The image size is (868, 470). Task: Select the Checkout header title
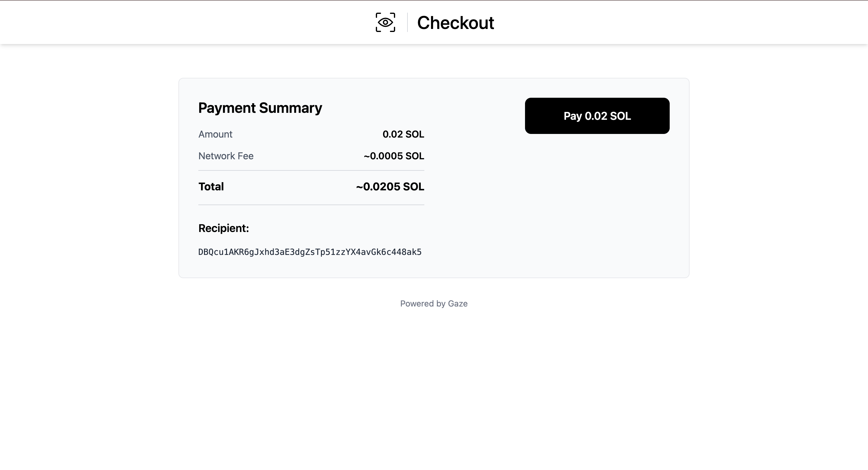455,23
